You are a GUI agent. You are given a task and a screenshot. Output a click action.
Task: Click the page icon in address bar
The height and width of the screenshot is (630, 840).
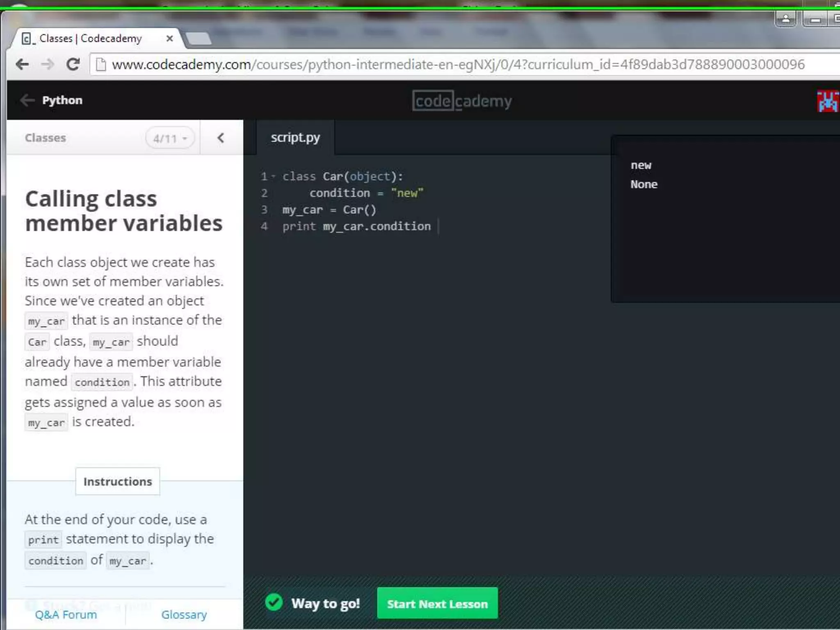(x=100, y=64)
